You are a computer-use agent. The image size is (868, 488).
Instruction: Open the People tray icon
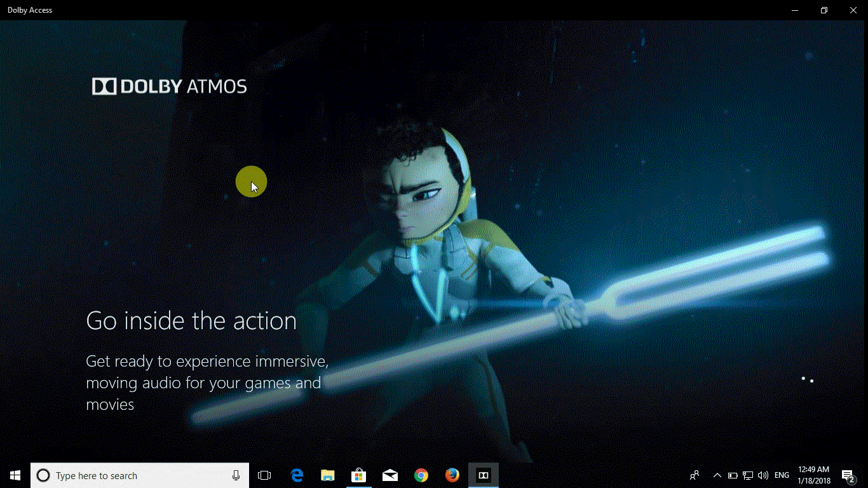coord(695,475)
